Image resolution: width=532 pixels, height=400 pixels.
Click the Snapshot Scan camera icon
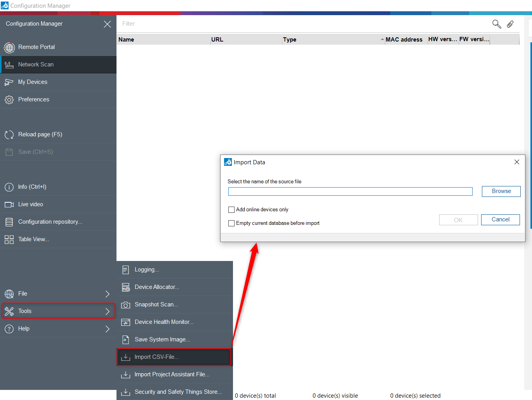(125, 305)
